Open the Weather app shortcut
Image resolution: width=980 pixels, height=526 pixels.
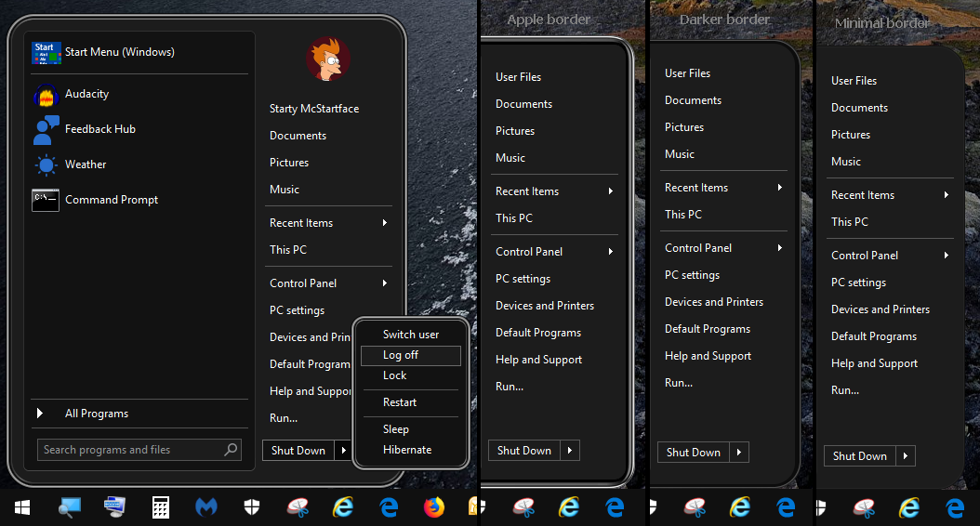pyautogui.click(x=85, y=164)
